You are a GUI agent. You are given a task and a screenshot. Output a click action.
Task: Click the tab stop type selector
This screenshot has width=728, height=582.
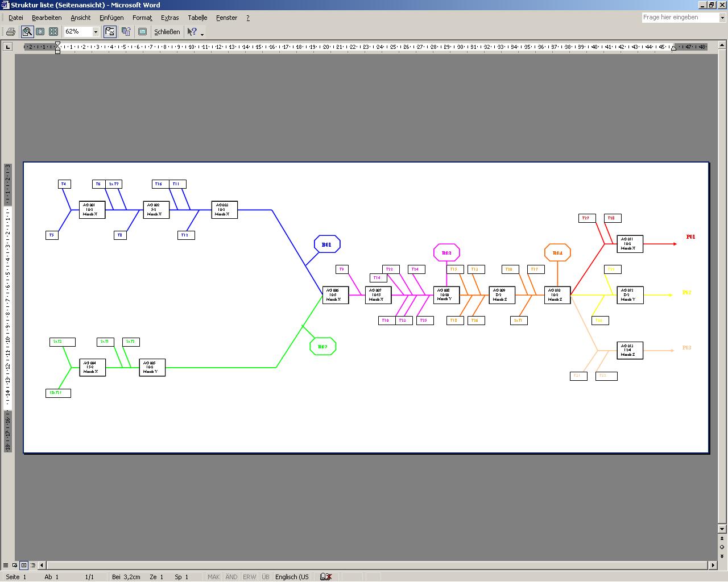point(7,47)
